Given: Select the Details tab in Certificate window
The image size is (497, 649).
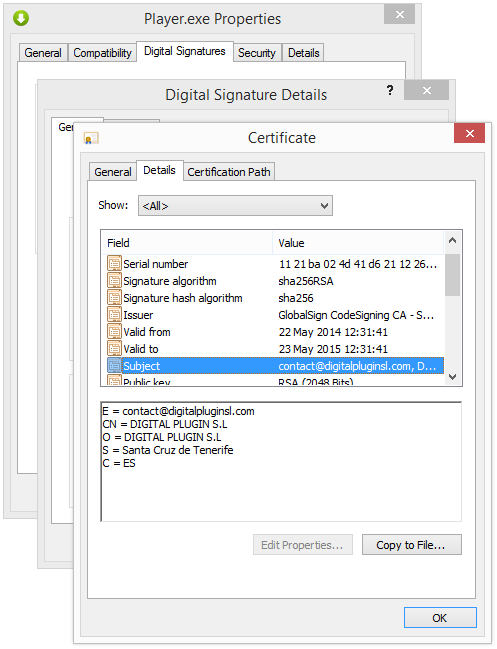Looking at the screenshot, I should (x=159, y=170).
